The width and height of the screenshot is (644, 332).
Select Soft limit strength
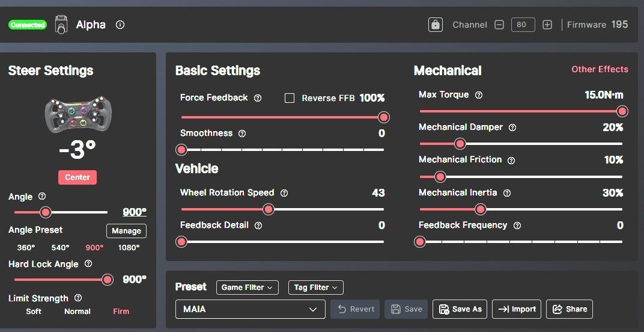click(x=34, y=312)
